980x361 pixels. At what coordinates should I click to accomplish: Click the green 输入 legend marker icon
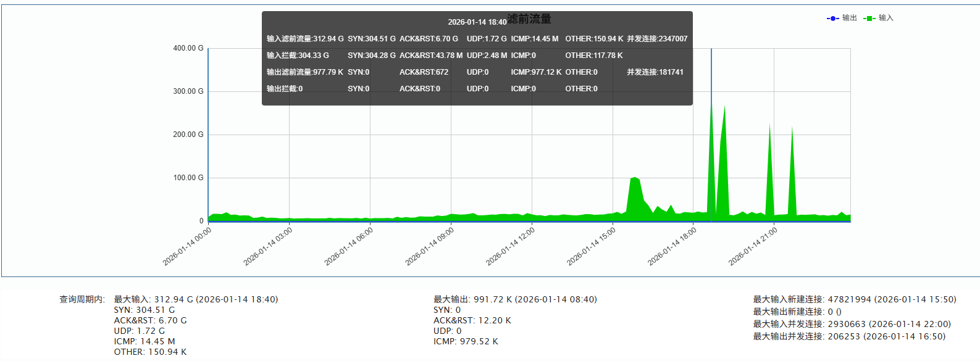pyautogui.click(x=869, y=19)
